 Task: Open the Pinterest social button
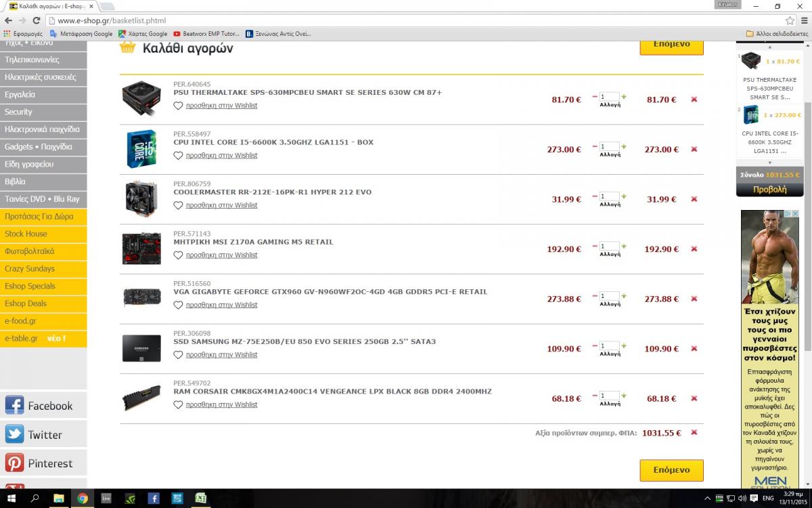pyautogui.click(x=43, y=463)
